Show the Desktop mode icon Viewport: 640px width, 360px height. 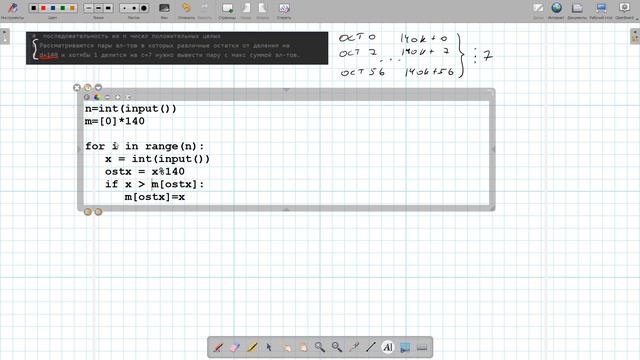601,8
